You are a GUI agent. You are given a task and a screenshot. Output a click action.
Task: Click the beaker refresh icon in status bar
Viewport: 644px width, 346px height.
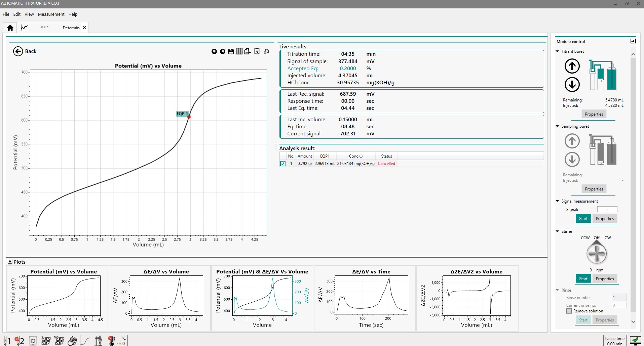[x=33, y=341]
